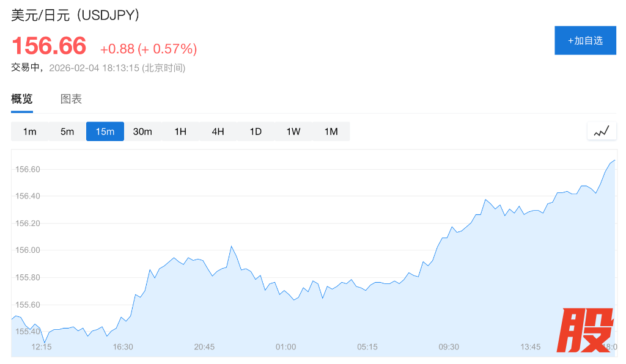The height and width of the screenshot is (364, 626).
Task: Click the +0.88 (+0.57%) change value
Action: (x=149, y=49)
